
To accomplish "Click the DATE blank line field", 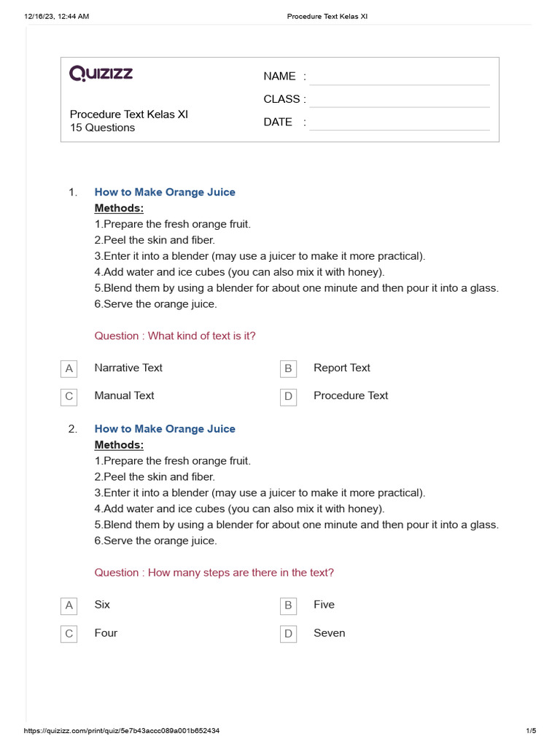I will pos(400,123).
